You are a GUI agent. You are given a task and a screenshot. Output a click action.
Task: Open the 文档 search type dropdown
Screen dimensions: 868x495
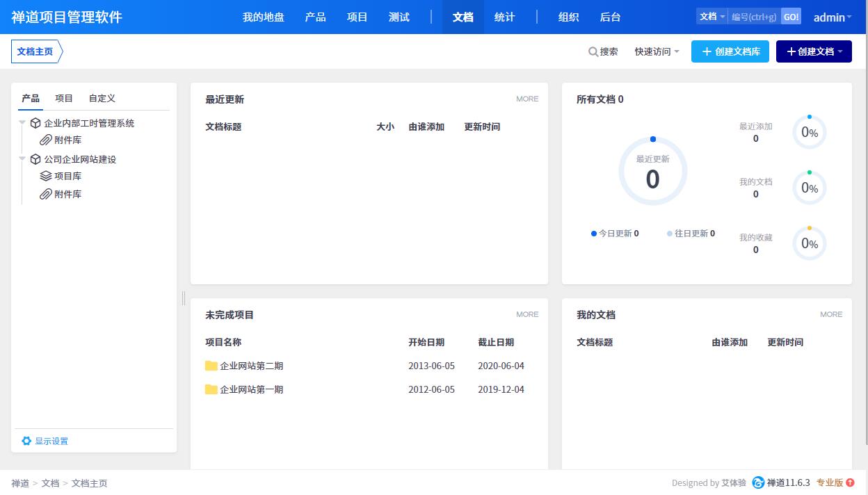tap(712, 17)
